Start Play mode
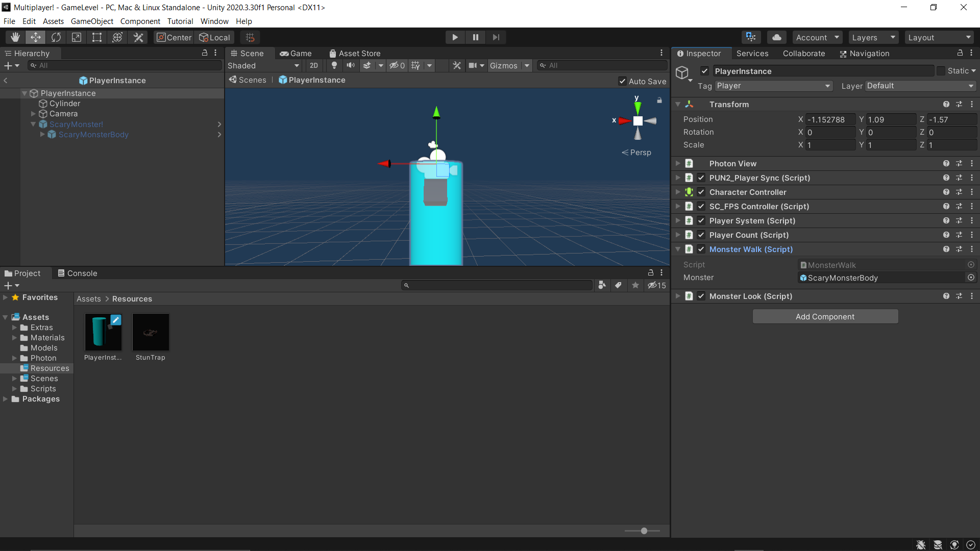This screenshot has height=551, width=980. [455, 37]
